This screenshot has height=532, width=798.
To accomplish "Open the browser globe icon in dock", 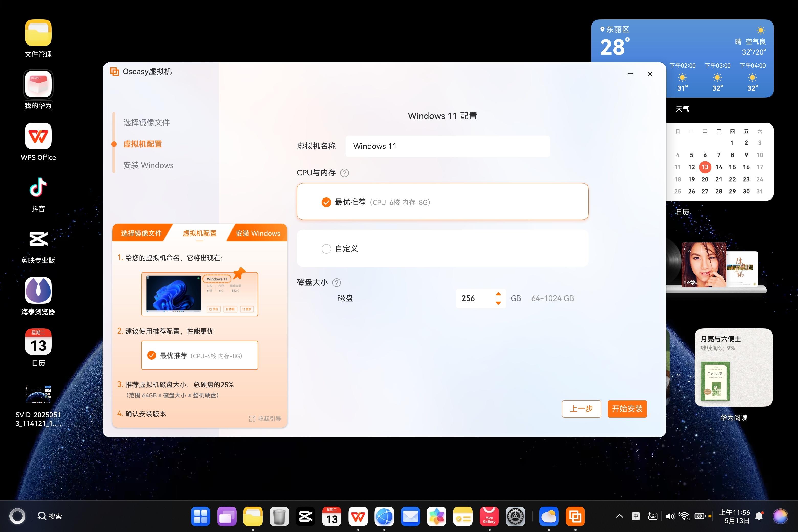I will click(x=384, y=516).
